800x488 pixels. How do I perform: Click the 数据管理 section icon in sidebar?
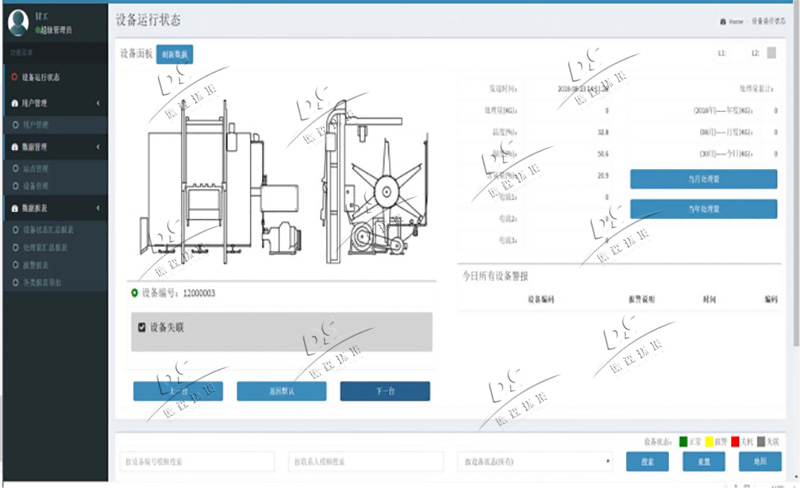pyautogui.click(x=14, y=146)
